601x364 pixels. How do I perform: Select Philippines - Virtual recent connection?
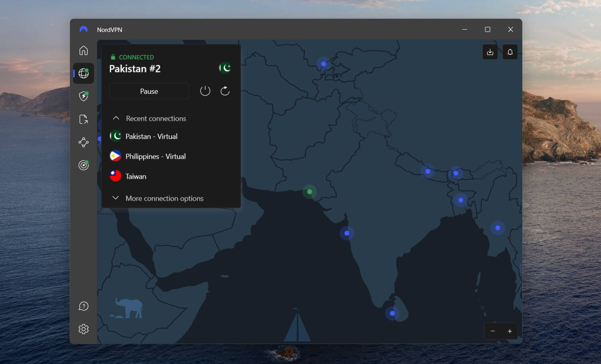156,156
